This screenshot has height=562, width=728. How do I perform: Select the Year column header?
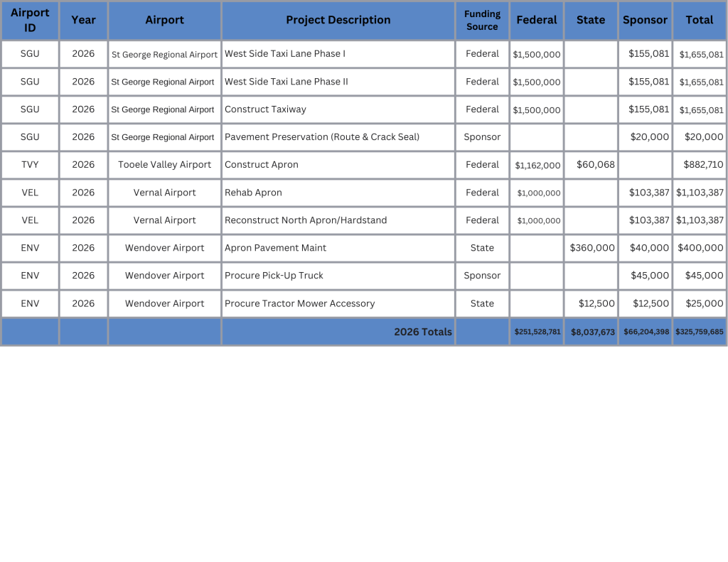83,20
